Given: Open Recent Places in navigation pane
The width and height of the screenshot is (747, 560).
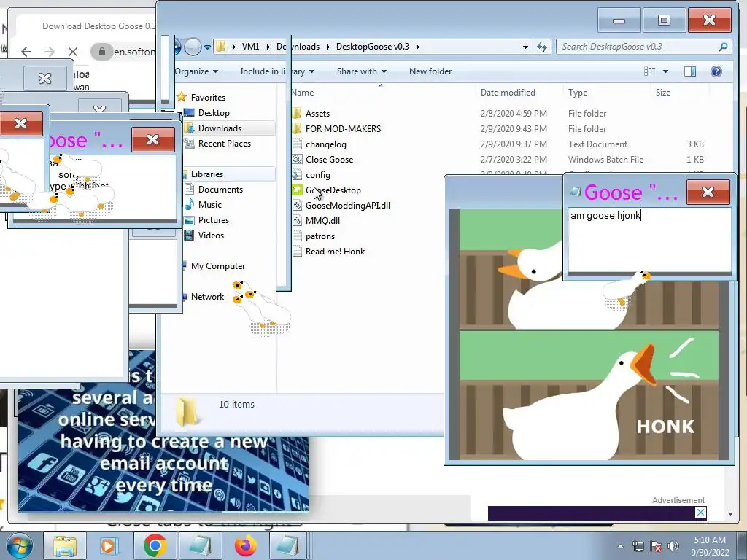Looking at the screenshot, I should [x=225, y=144].
